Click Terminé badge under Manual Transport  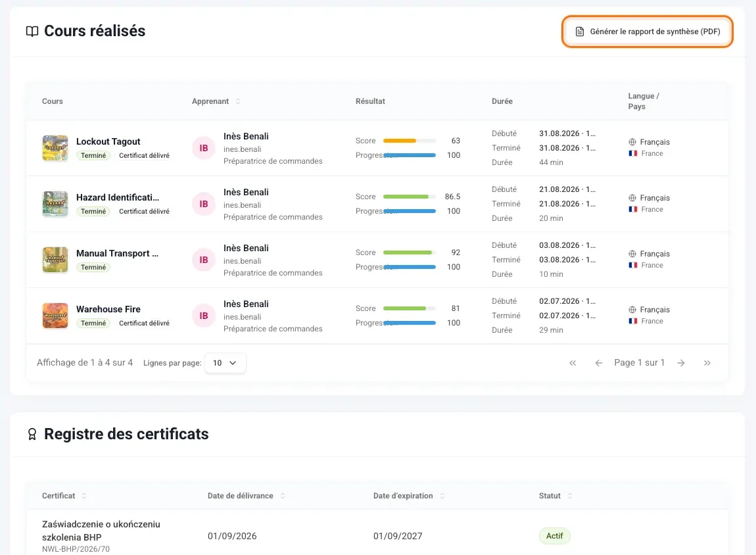click(x=93, y=267)
